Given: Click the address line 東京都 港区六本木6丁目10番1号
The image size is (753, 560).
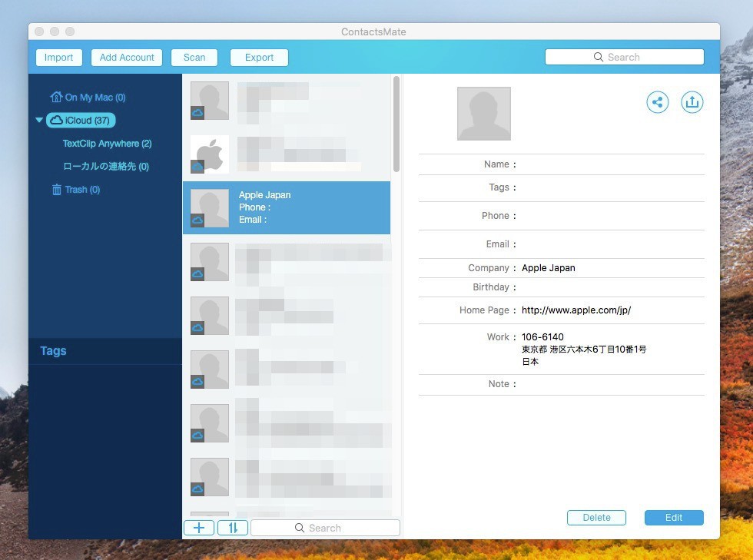Looking at the screenshot, I should (583, 350).
